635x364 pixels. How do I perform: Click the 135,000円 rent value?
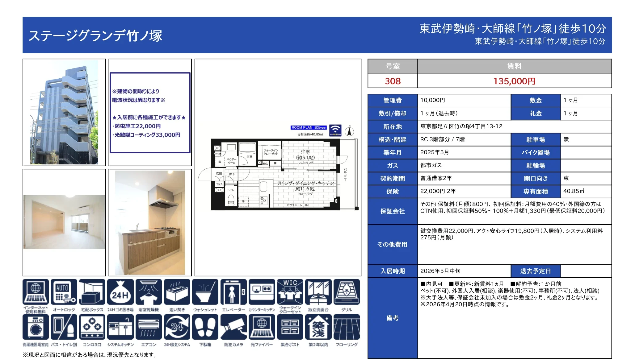tap(514, 81)
